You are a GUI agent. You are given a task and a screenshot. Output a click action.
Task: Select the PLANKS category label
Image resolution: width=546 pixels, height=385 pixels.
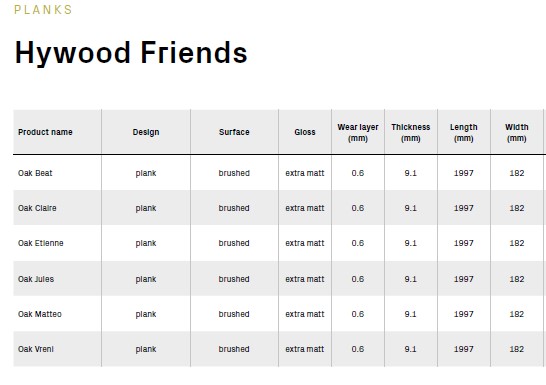[43, 10]
